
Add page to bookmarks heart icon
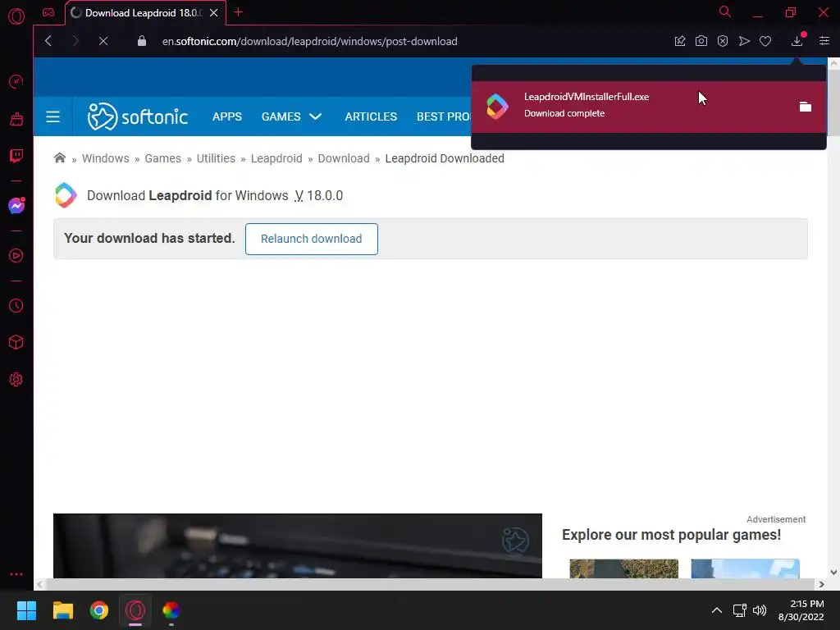765,41
